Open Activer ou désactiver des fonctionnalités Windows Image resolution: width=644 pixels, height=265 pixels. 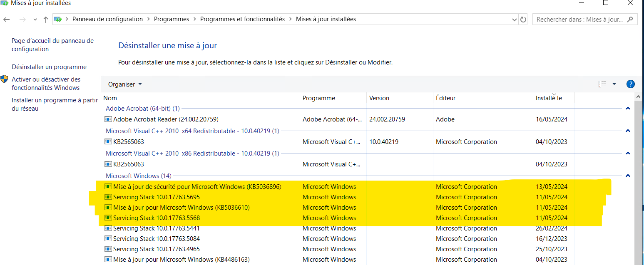46,84
